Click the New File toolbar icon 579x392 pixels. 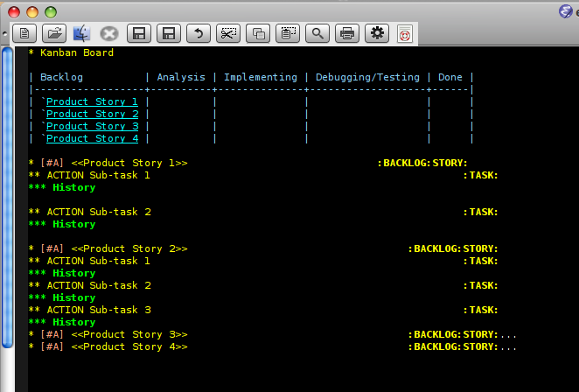tap(24, 33)
